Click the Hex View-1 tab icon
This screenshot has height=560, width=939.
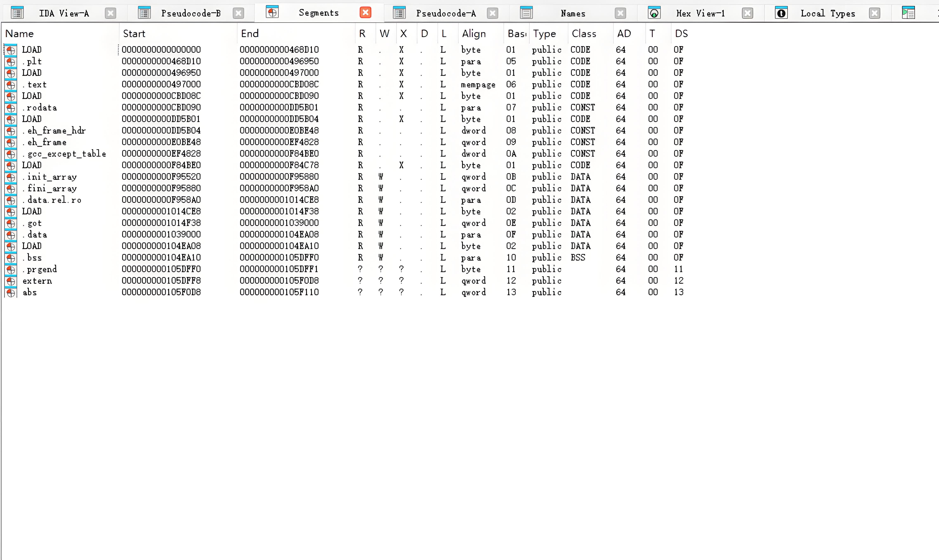coord(654,13)
